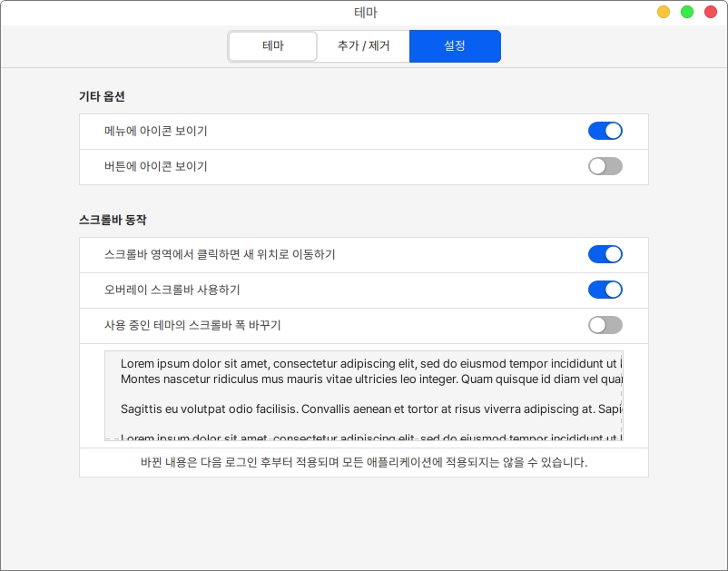Maximize the window with the green button

(687, 13)
